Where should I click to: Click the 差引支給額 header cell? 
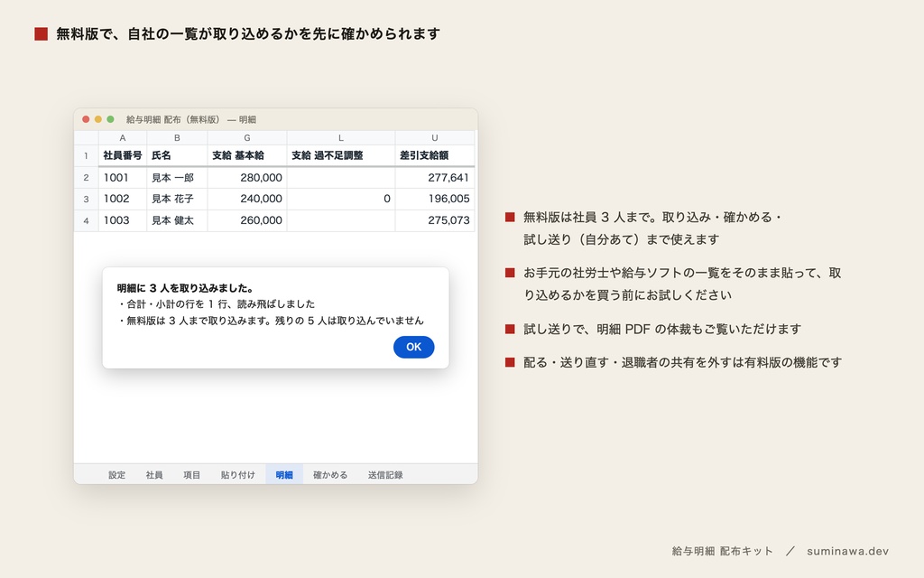coord(435,155)
